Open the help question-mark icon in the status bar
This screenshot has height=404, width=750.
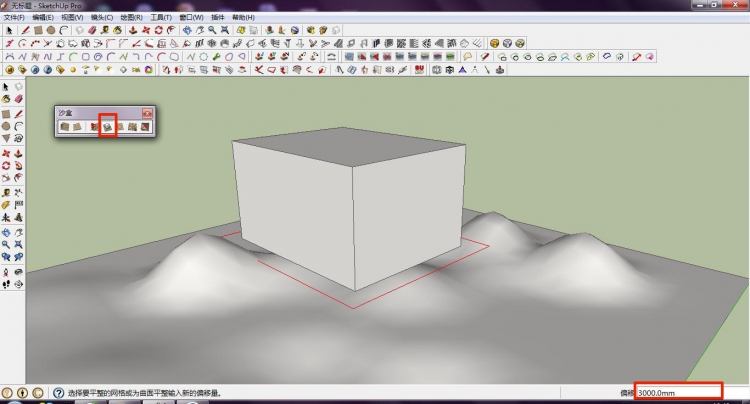58,393
